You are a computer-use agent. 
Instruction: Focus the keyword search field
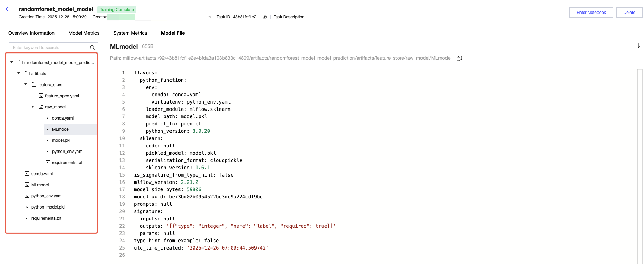click(49, 48)
